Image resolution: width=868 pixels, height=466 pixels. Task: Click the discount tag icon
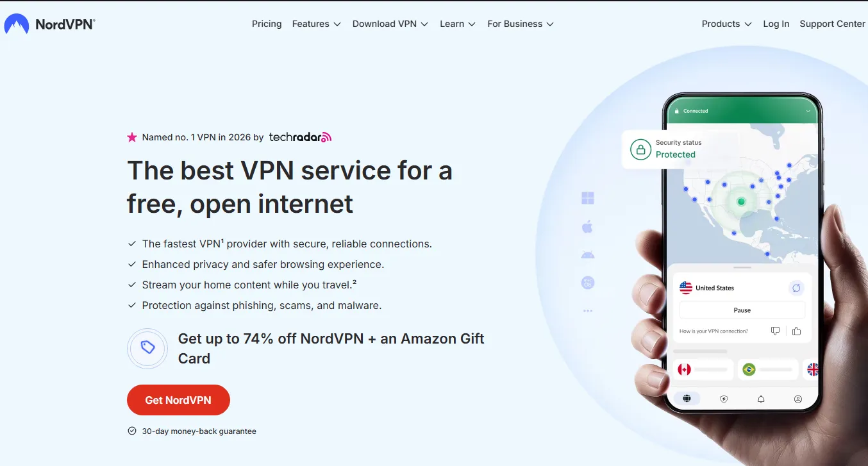(147, 348)
